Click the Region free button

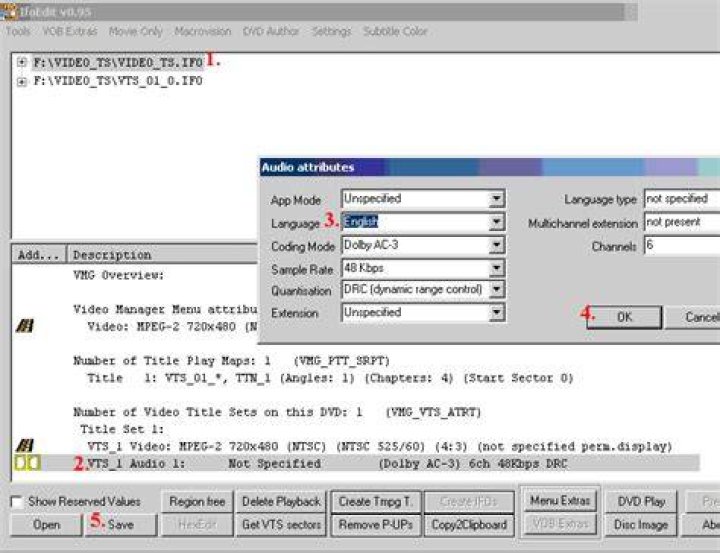pos(197,502)
